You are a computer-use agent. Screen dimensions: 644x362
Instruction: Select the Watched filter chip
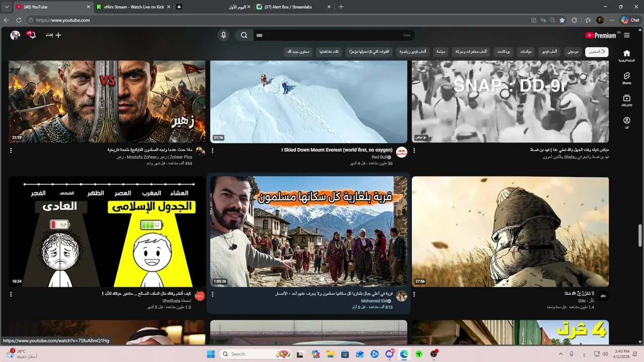click(329, 52)
